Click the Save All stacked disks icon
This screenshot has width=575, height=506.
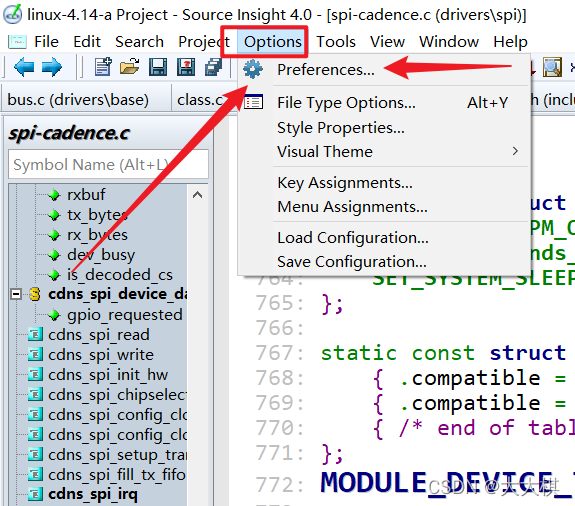click(213, 67)
